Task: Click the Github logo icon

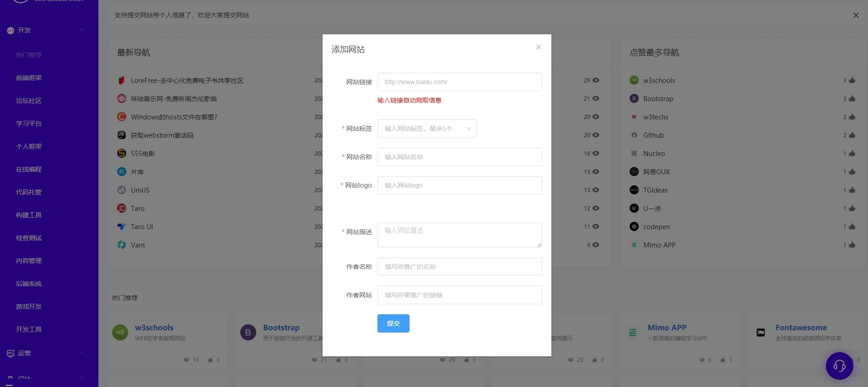Action: coord(634,135)
